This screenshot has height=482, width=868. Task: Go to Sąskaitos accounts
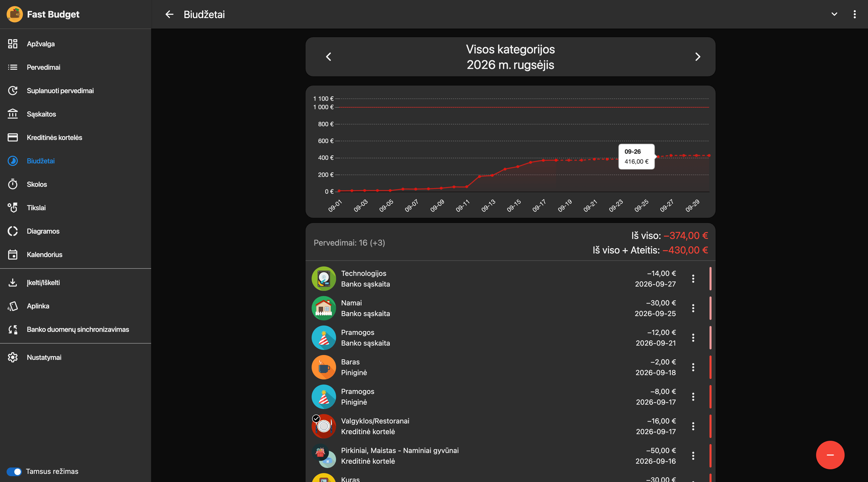(76, 114)
